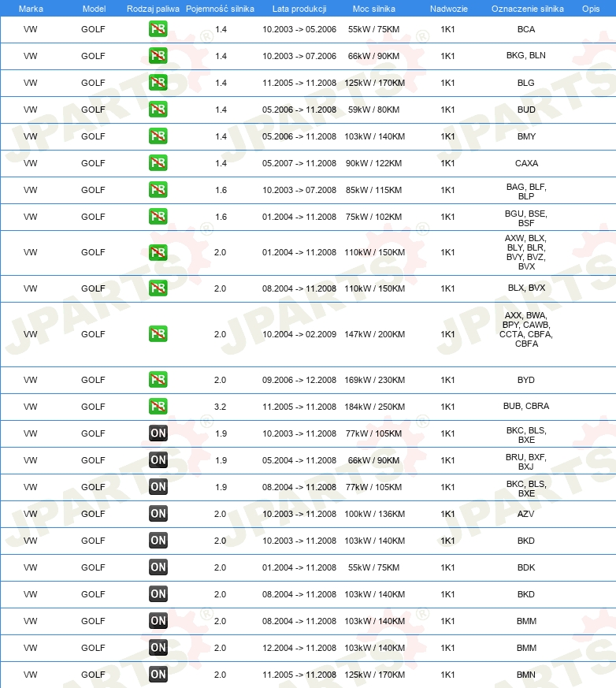
Task: Select the engine codes BLX, BVX cell
Action: (x=526, y=288)
